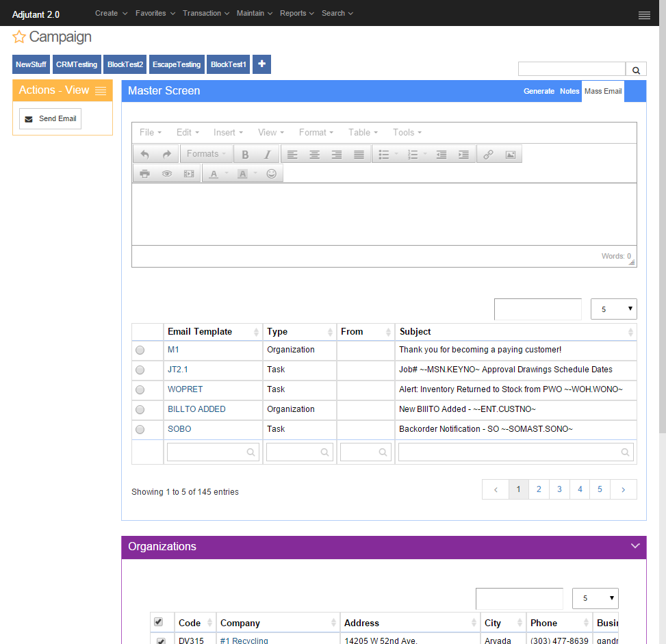Click the Bold formatting icon
The height and width of the screenshot is (644, 666).
pos(245,155)
